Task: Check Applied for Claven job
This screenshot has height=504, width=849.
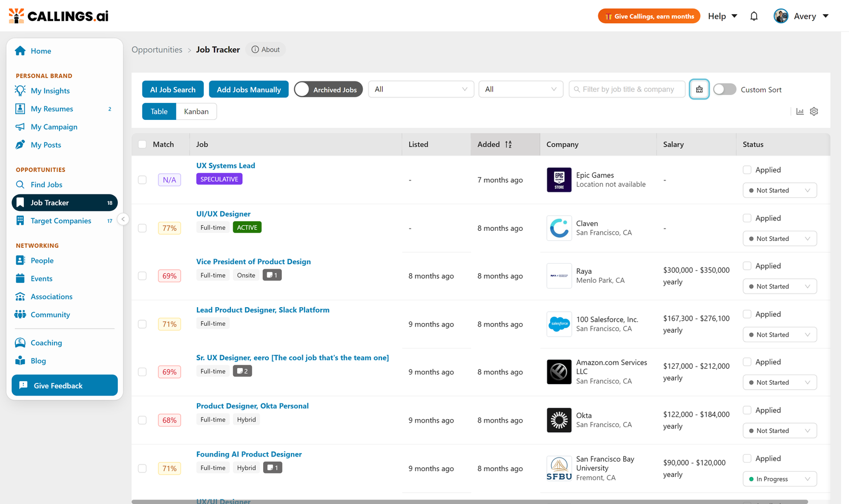Action: 747,218
